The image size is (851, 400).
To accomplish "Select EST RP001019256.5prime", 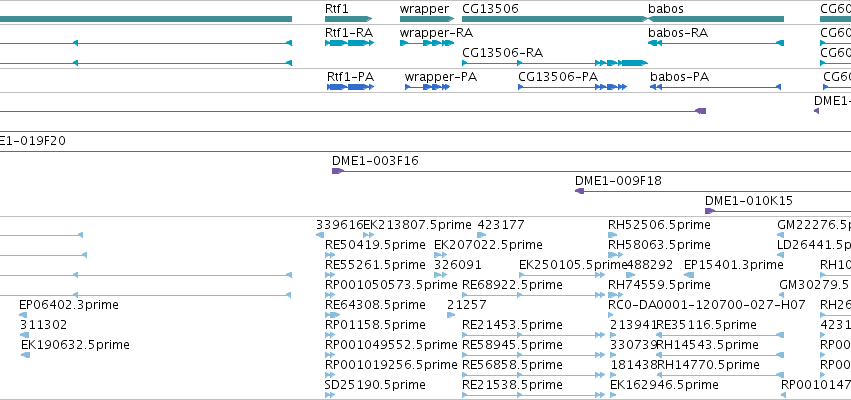I will click(391, 365).
